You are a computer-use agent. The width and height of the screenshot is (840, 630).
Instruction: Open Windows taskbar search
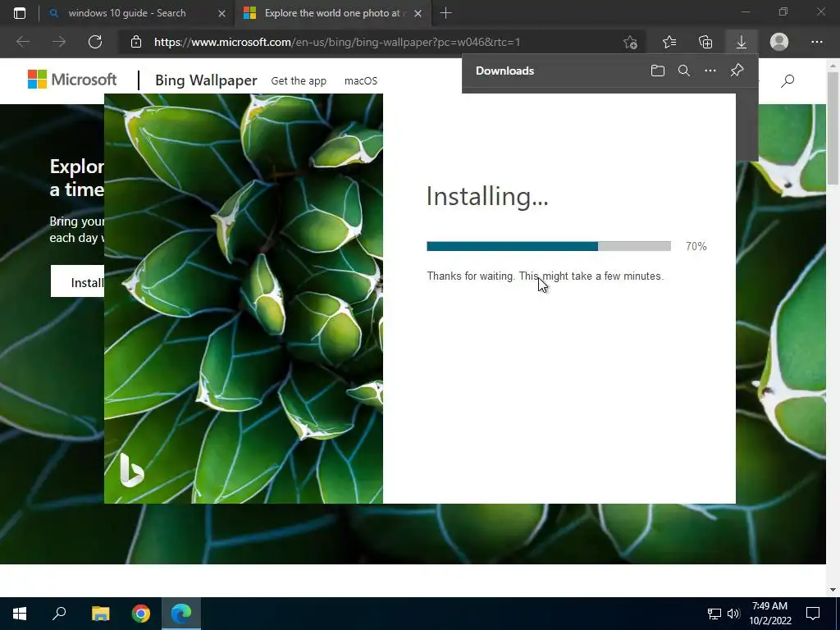point(59,614)
